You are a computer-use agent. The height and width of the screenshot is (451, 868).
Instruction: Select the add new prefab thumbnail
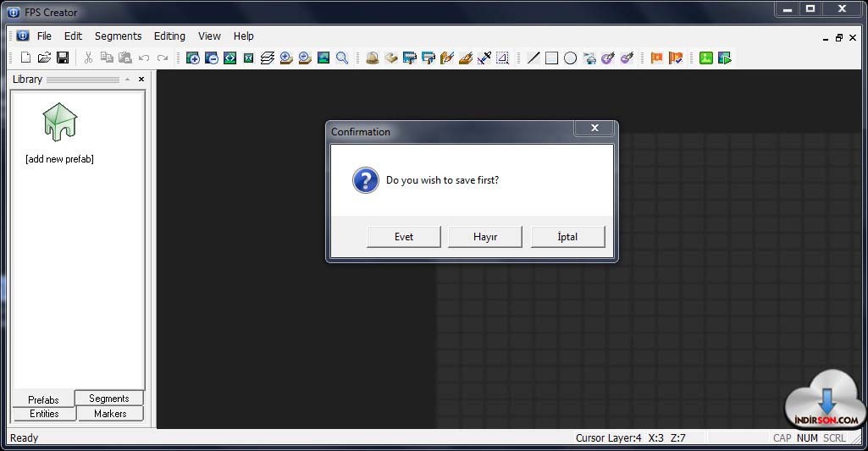(x=60, y=122)
